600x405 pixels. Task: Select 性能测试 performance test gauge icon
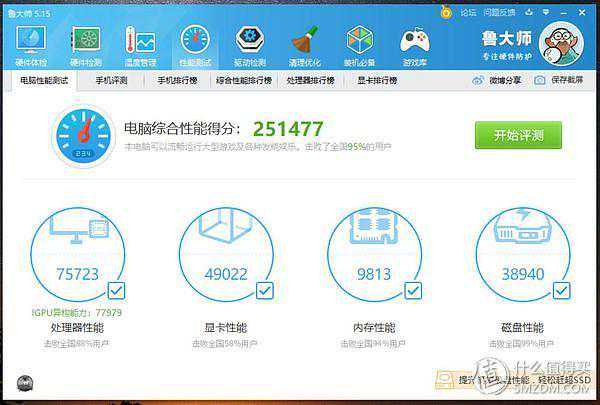click(195, 45)
